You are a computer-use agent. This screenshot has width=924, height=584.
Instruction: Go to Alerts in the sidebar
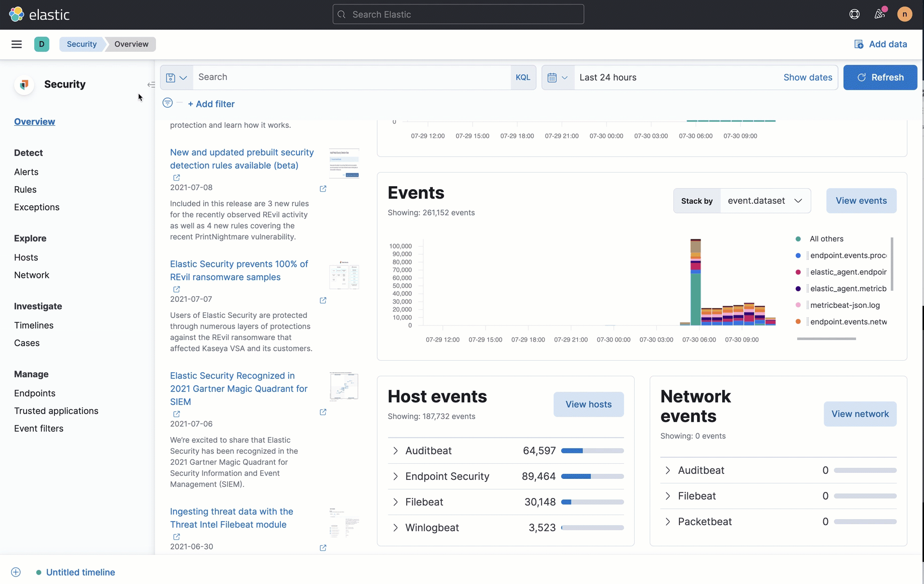(26, 172)
